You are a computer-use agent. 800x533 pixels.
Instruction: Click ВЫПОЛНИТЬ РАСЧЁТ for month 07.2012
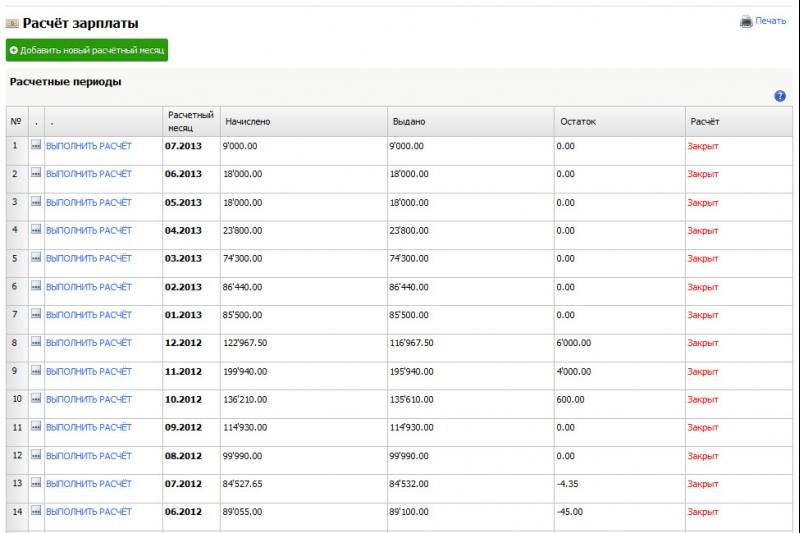89,484
